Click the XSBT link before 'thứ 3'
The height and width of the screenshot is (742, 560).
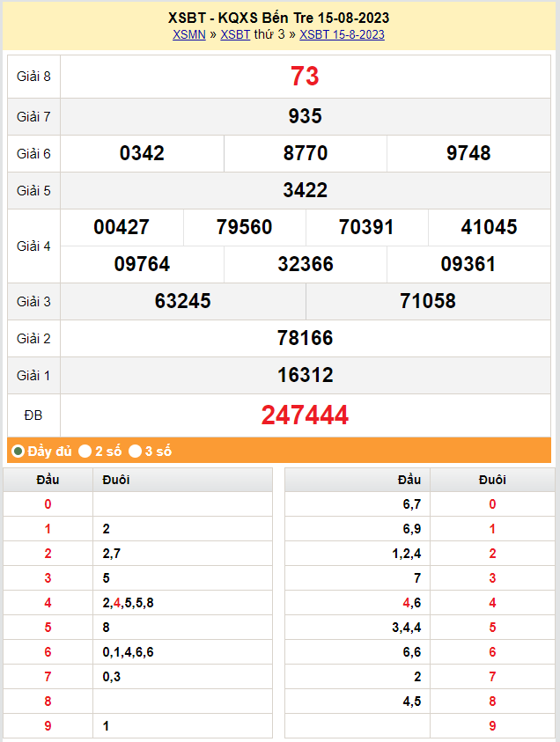click(235, 35)
